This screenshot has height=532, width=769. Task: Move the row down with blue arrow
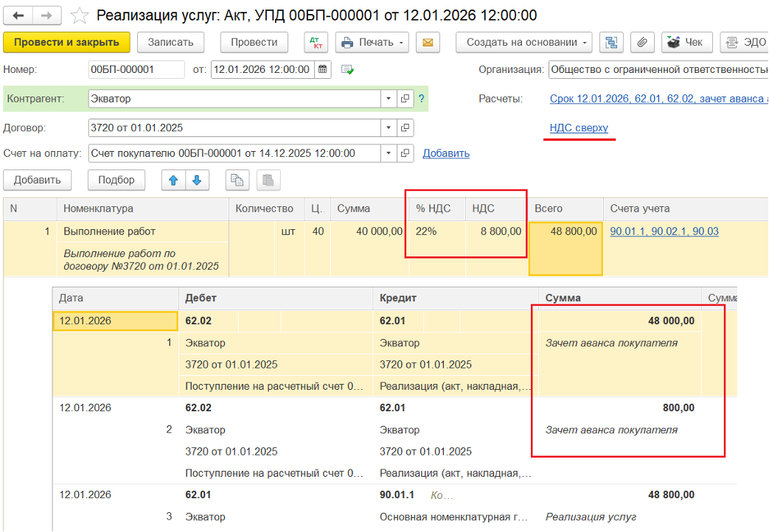(197, 180)
